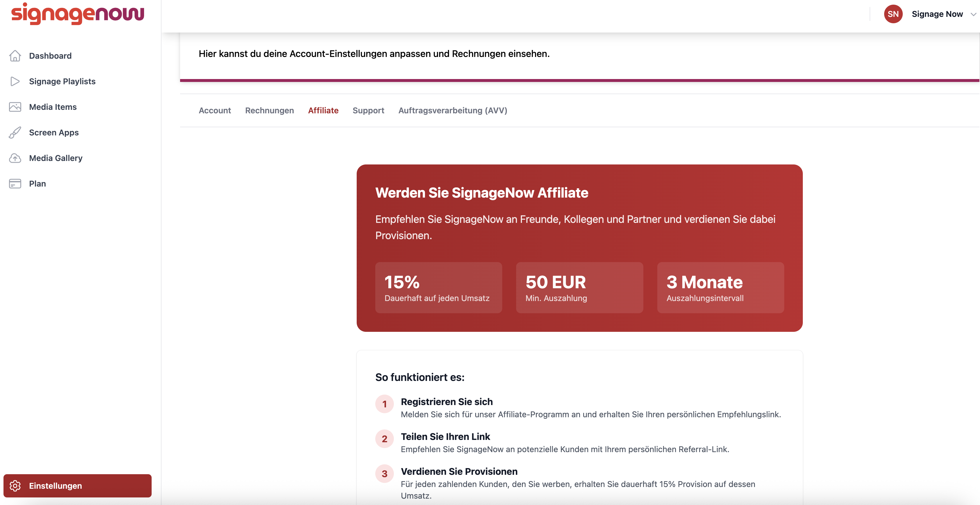Click the Media Items image icon
Screen dimensions: 980x505
click(15, 107)
